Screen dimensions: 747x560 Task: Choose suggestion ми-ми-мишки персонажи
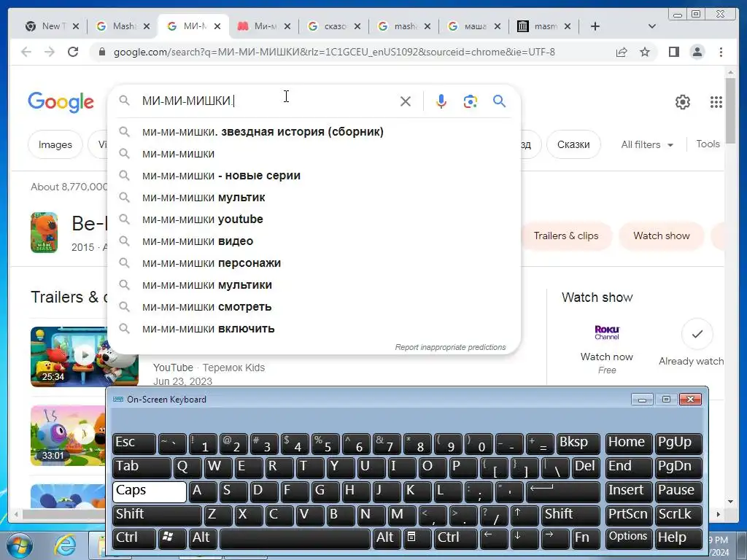tap(314, 262)
